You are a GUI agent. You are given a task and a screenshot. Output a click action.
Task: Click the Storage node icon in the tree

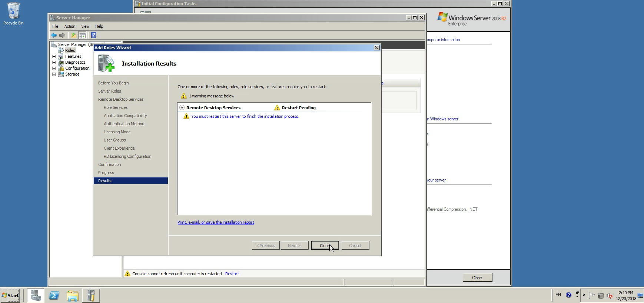point(61,74)
